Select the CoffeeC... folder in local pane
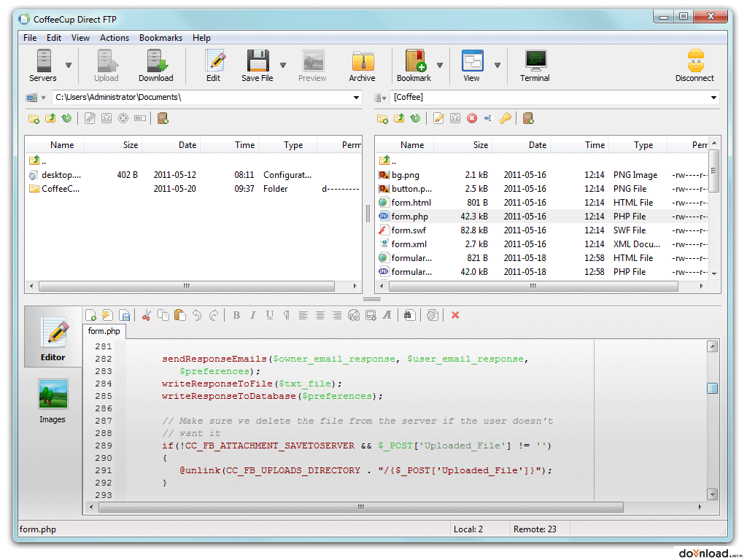Screen dimensions: 747x560 pyautogui.click(x=193, y=189)
